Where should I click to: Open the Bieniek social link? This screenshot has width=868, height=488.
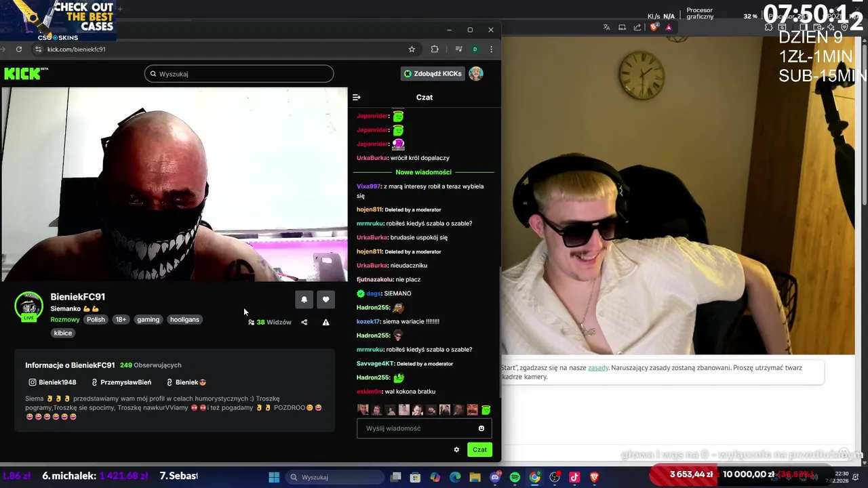pos(186,382)
